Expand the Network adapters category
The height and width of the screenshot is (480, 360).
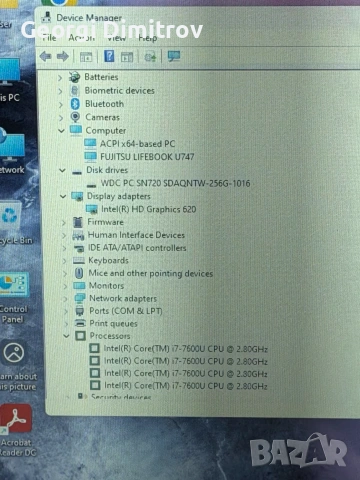[66, 299]
